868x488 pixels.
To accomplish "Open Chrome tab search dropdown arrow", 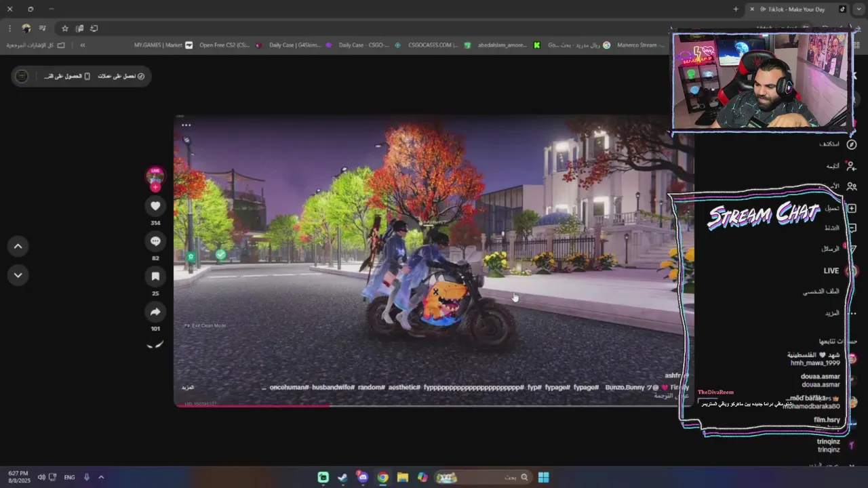I will pos(859,9).
